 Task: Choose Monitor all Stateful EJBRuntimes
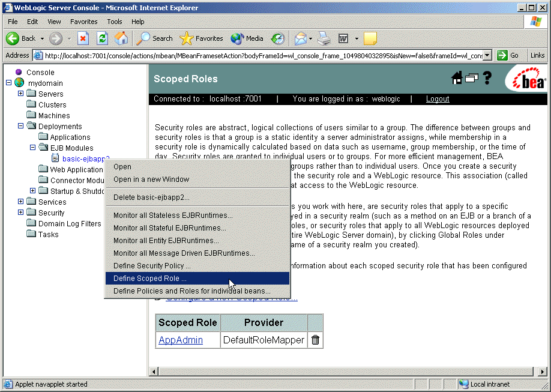pyautogui.click(x=197, y=228)
